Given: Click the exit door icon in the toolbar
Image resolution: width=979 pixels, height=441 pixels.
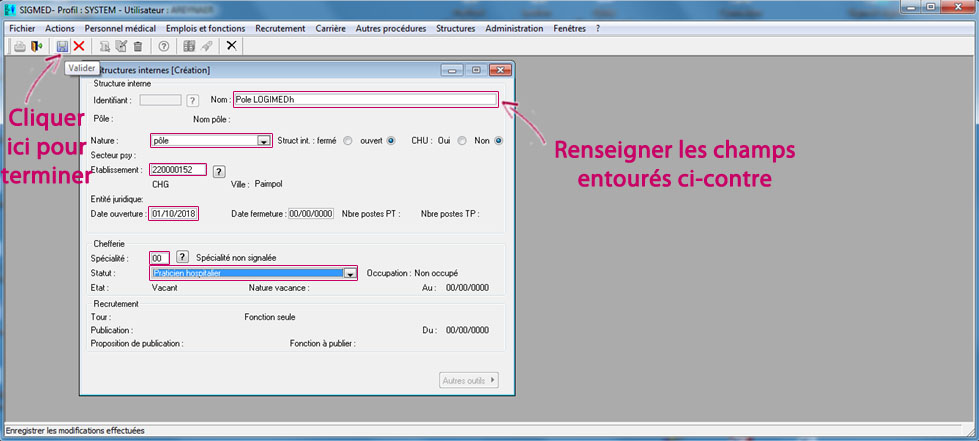Looking at the screenshot, I should 36,46.
